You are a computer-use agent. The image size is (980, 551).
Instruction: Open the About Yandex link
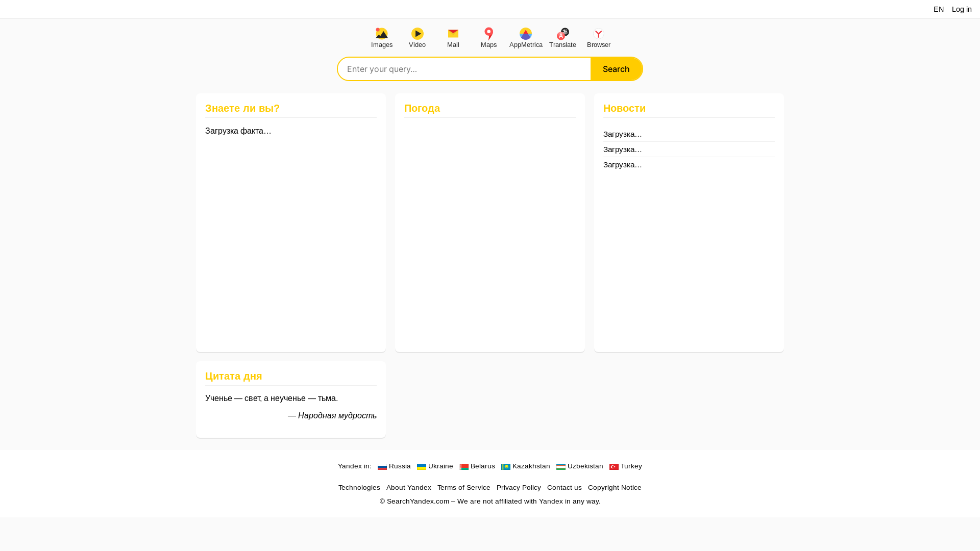pyautogui.click(x=409, y=488)
